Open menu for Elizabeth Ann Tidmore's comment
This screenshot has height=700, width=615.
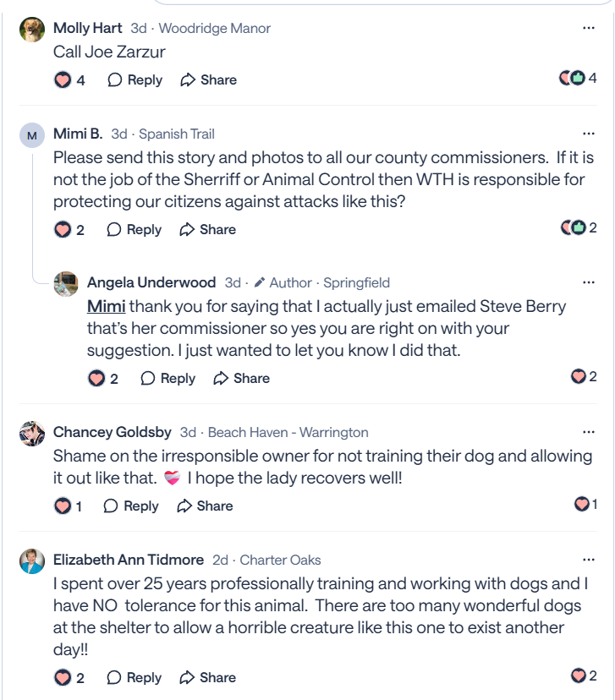coord(589,560)
